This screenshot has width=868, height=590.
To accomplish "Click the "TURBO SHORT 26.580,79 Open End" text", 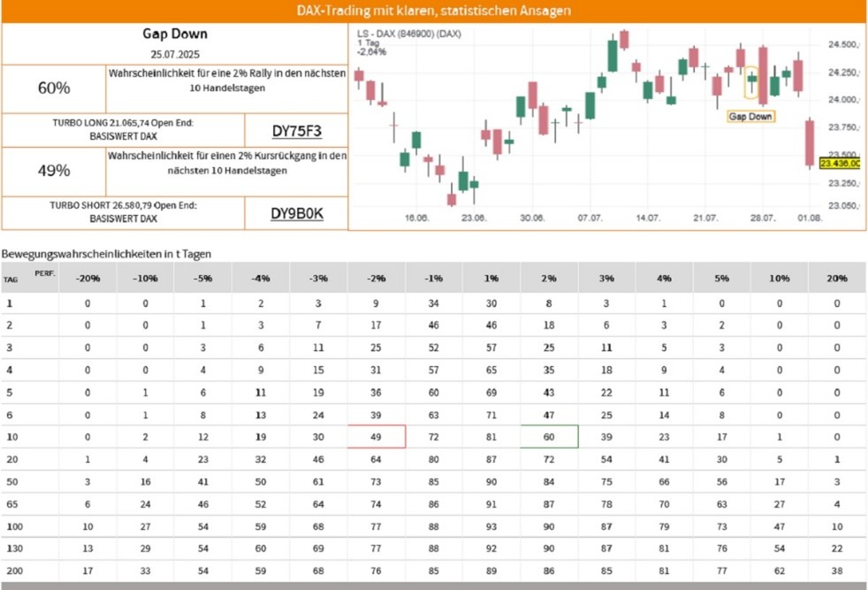I will click(123, 205).
